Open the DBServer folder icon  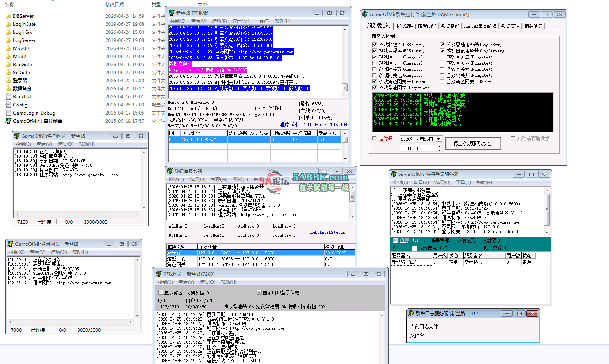point(8,16)
